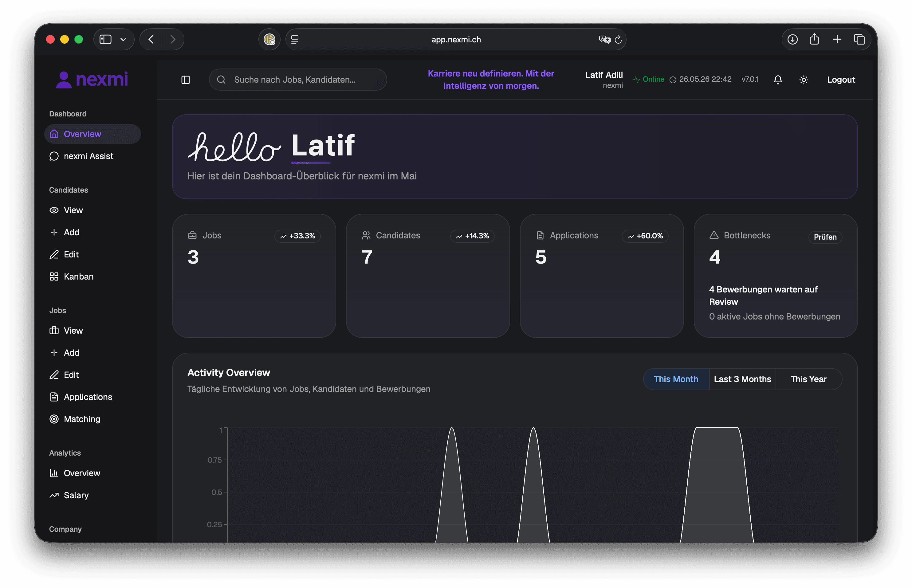Click the Safari translate icon

click(604, 39)
